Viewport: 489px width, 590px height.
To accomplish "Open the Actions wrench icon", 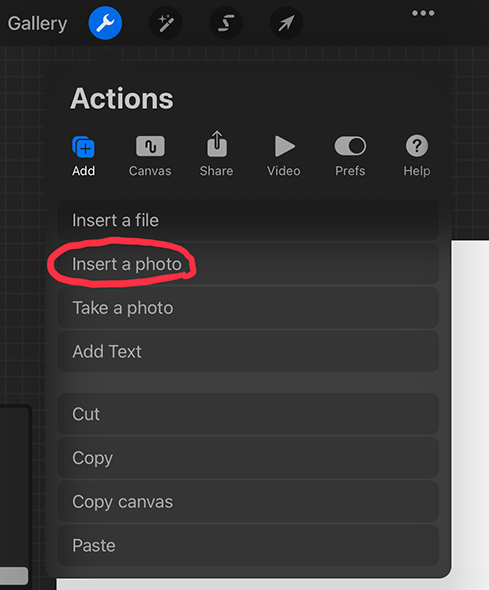I will 105,23.
